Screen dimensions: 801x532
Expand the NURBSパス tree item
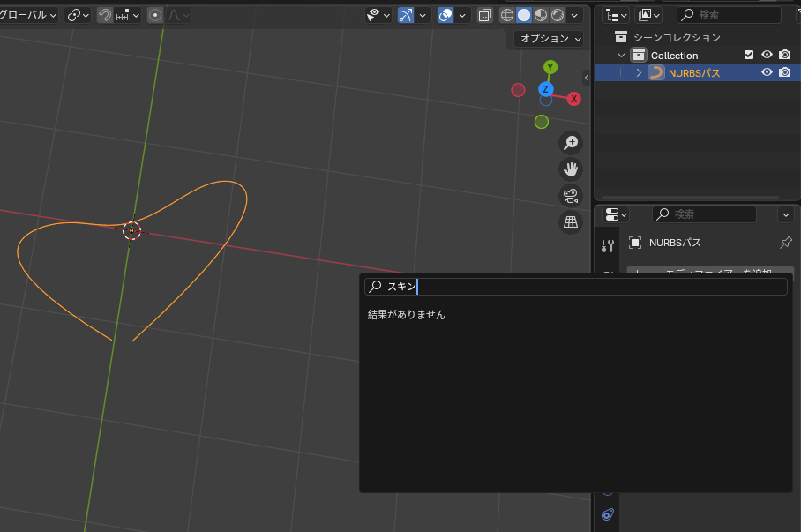tap(639, 72)
